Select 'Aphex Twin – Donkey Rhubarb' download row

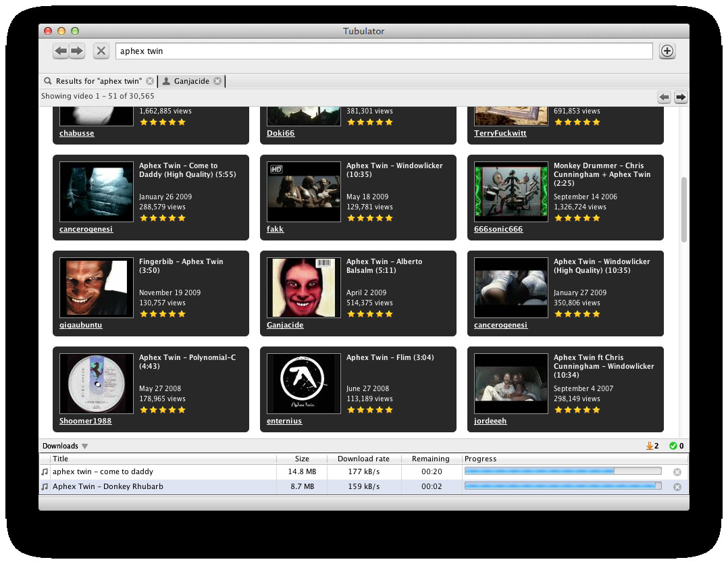tap(363, 486)
